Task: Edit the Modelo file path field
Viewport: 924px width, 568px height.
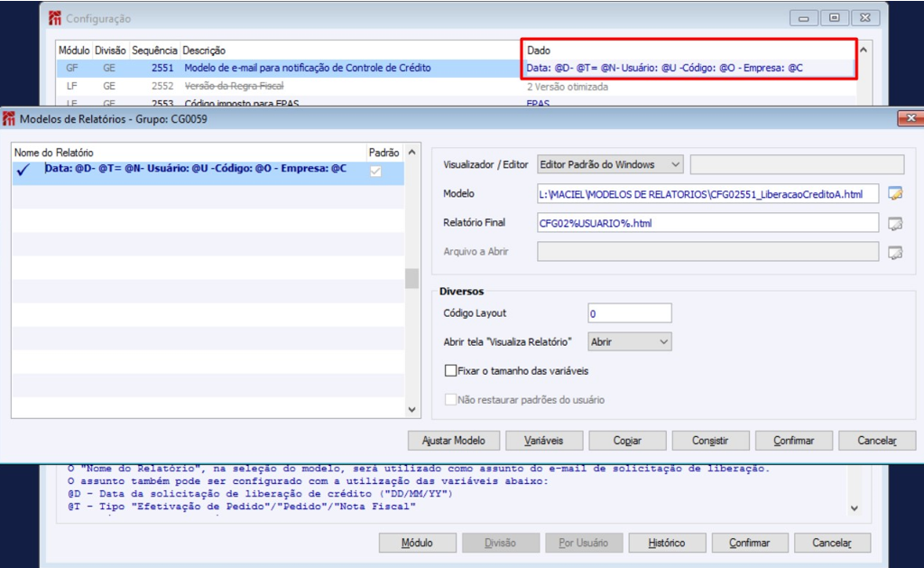Action: (707, 193)
